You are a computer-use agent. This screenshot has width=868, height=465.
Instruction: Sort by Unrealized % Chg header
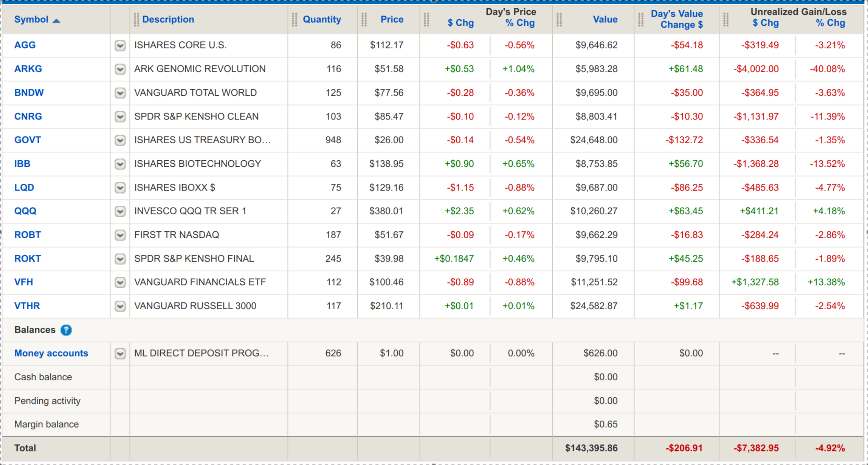click(x=830, y=23)
